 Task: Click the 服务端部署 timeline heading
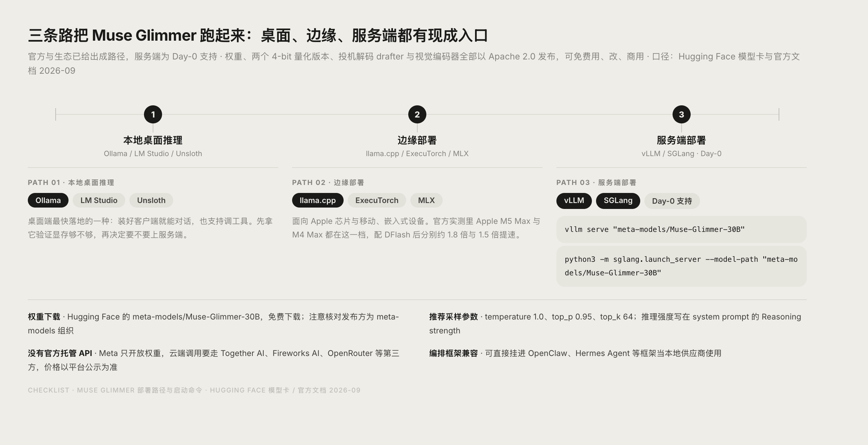click(x=682, y=140)
